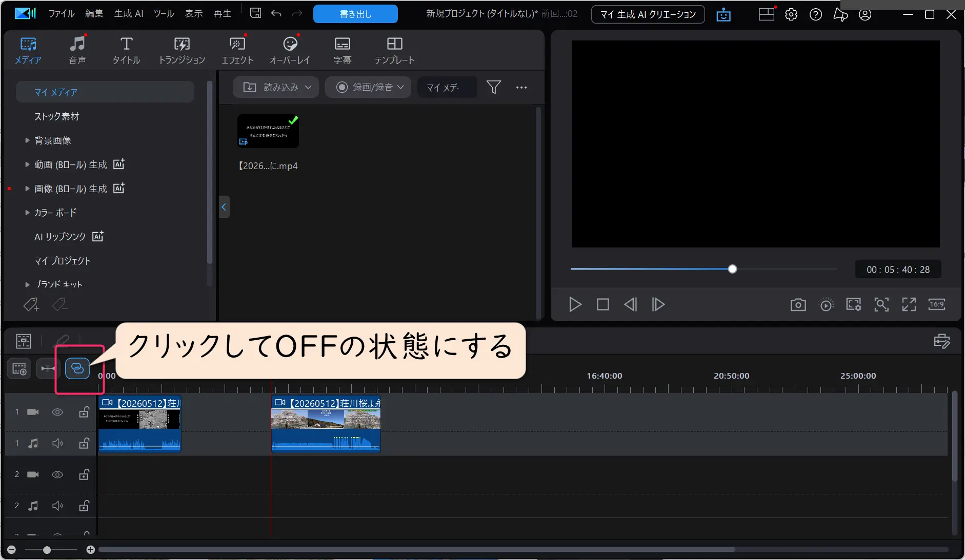The height and width of the screenshot is (560, 965).
Task: Open the media library filter funnel
Action: click(x=494, y=88)
